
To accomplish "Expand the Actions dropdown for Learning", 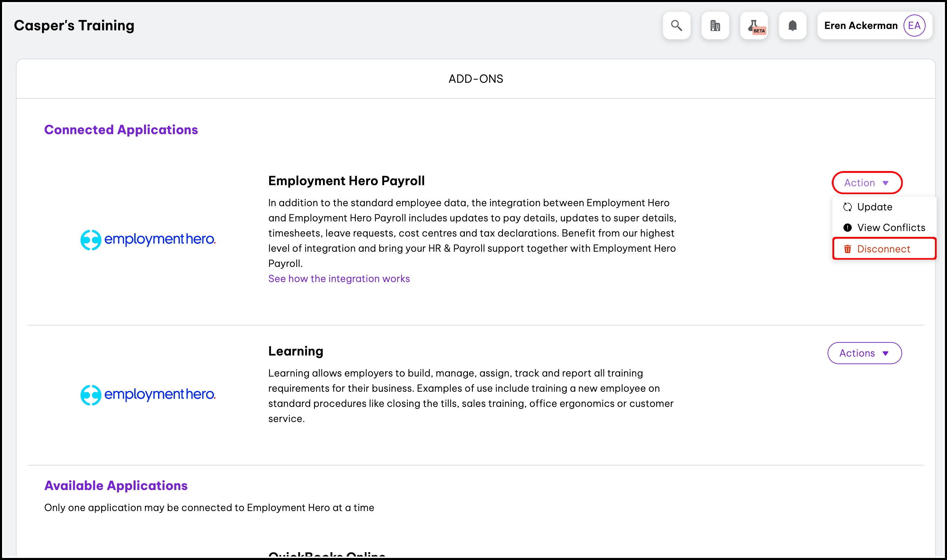I will click(x=864, y=353).
